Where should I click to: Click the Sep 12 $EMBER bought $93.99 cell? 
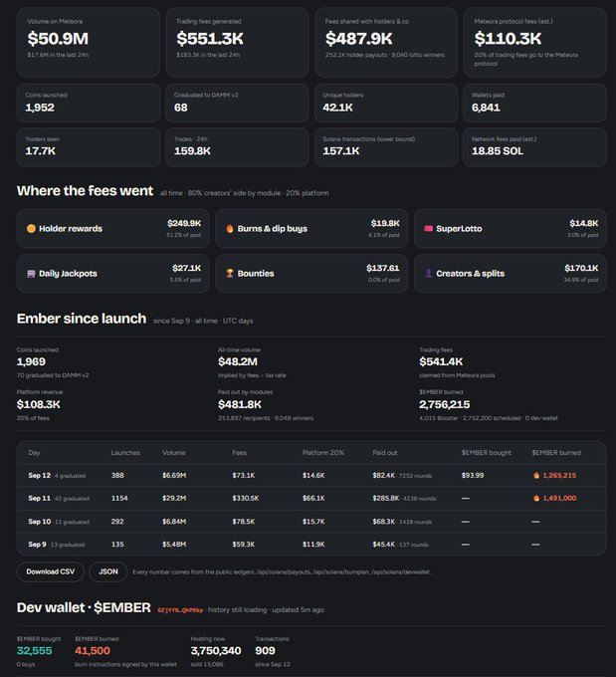[473, 475]
